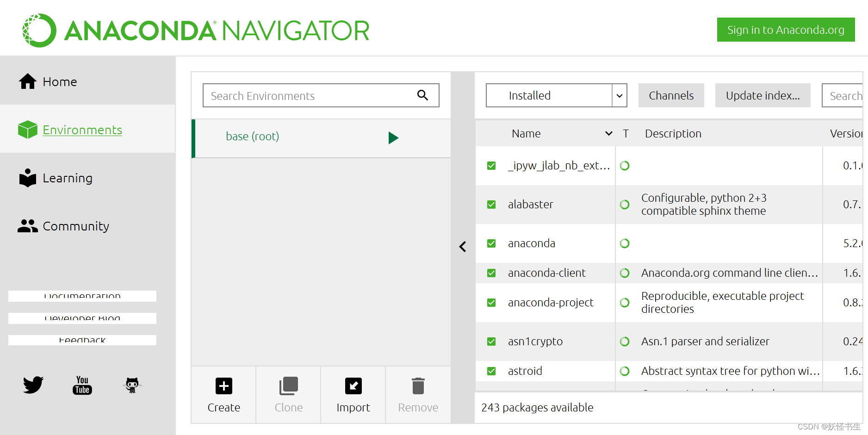Toggle the asn1crypto checkbox
Screen dimensions: 868x435
[491, 342]
